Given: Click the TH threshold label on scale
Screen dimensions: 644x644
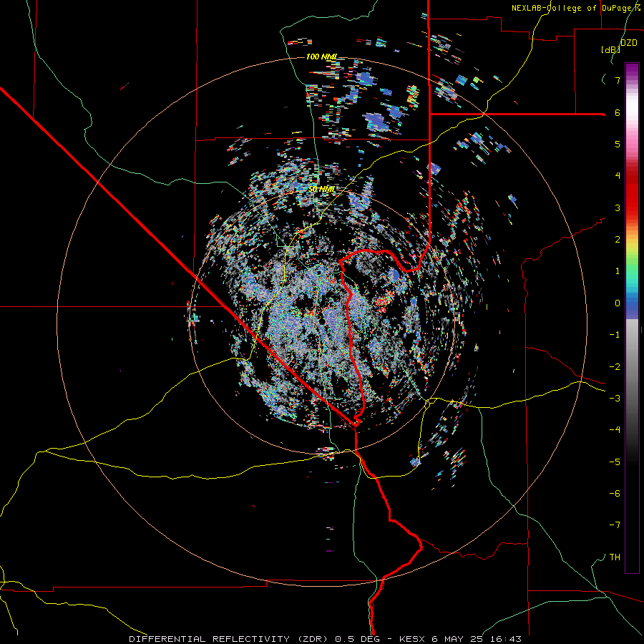Looking at the screenshot, I should click(x=615, y=557).
